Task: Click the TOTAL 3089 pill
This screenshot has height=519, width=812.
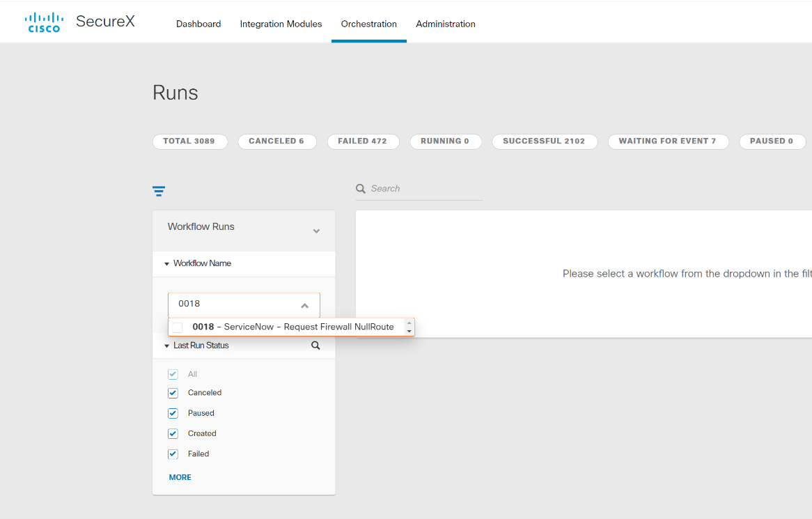Action: click(190, 141)
